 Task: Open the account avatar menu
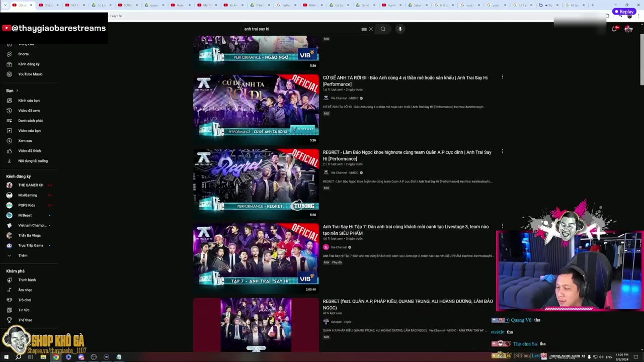click(x=628, y=29)
